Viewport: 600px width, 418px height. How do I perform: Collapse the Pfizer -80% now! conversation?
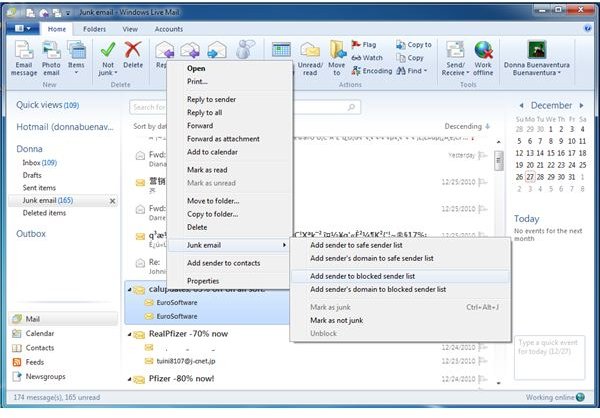[129, 379]
